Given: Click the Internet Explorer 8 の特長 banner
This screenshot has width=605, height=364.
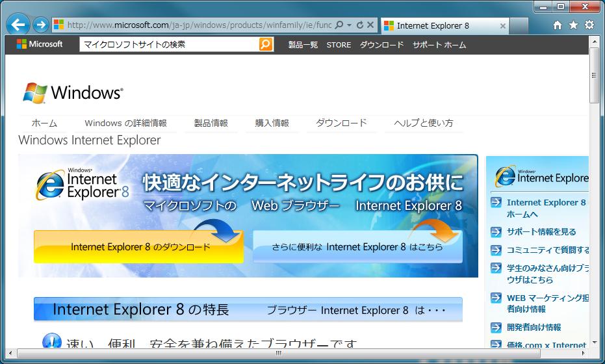Looking at the screenshot, I should coord(248,309).
